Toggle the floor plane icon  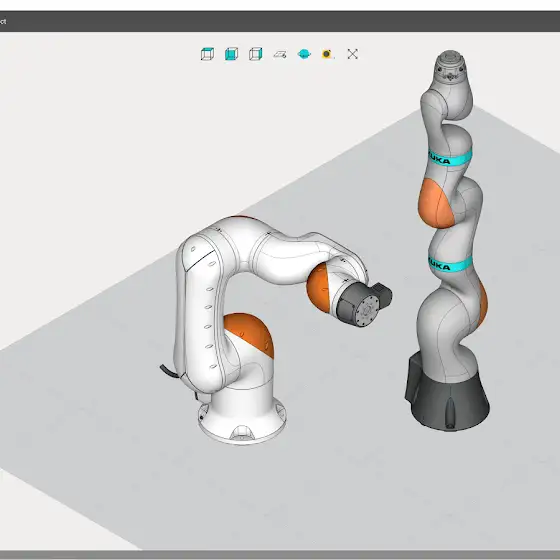point(280,54)
